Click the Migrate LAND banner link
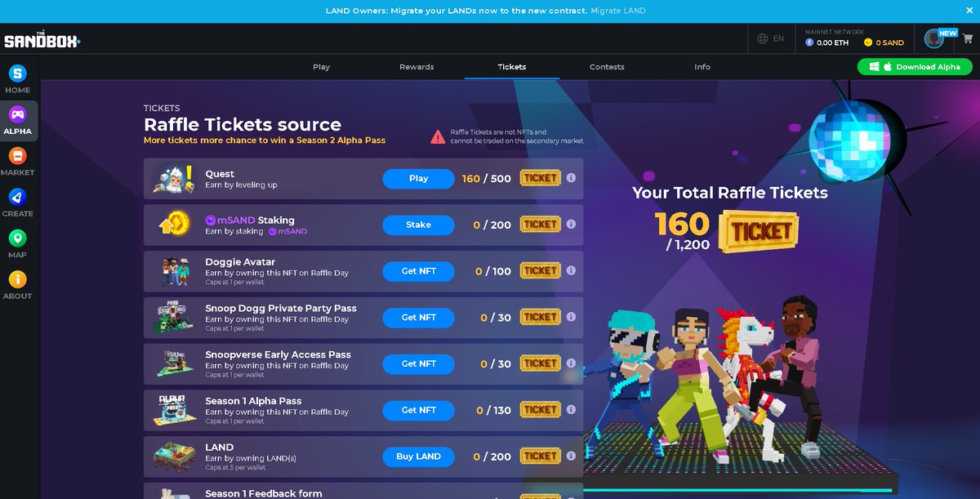This screenshot has width=980, height=499. [x=618, y=11]
